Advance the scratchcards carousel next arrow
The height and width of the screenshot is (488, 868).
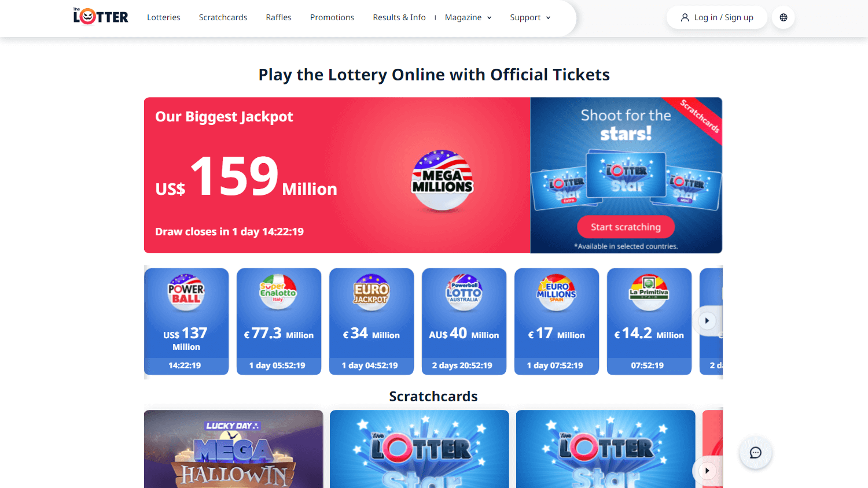pos(707,471)
